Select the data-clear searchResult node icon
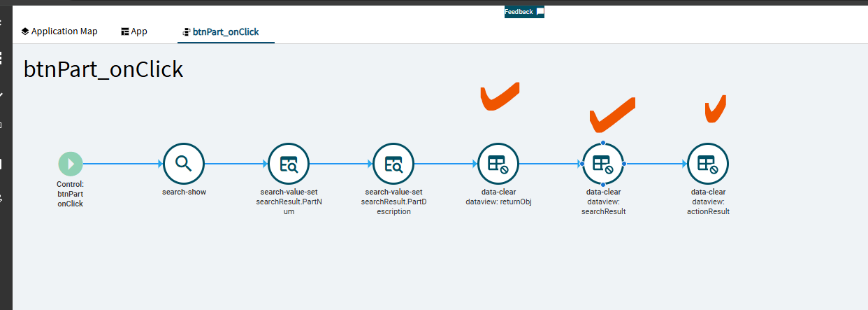Image resolution: width=868 pixels, height=310 pixels. (x=603, y=164)
